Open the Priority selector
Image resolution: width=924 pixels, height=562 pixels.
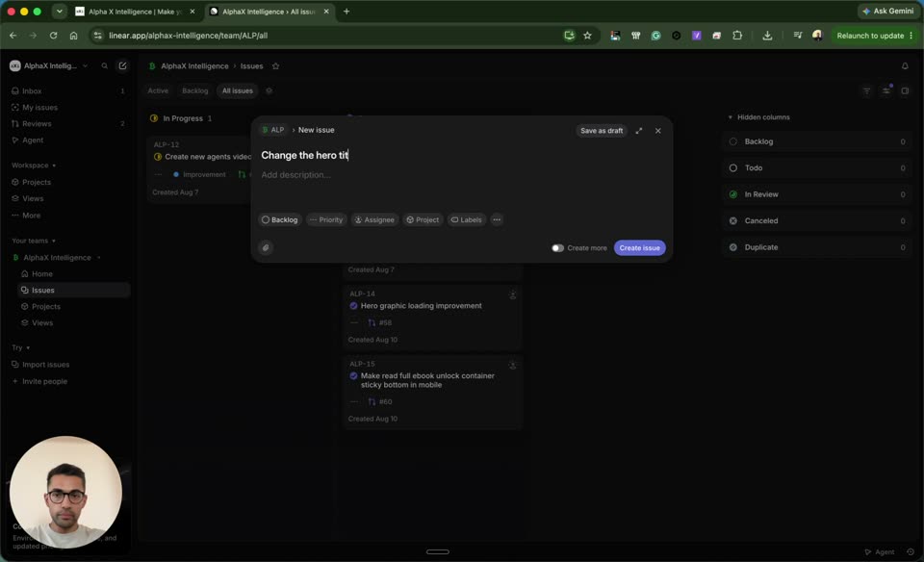(326, 219)
